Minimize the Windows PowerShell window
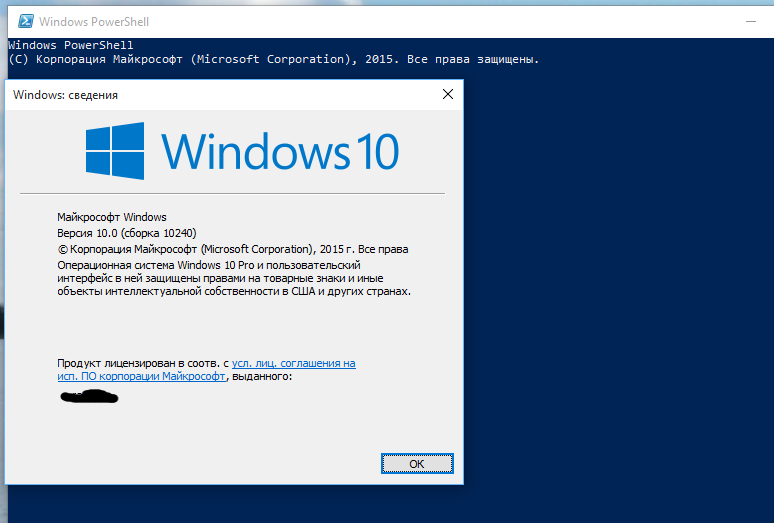 [751, 22]
